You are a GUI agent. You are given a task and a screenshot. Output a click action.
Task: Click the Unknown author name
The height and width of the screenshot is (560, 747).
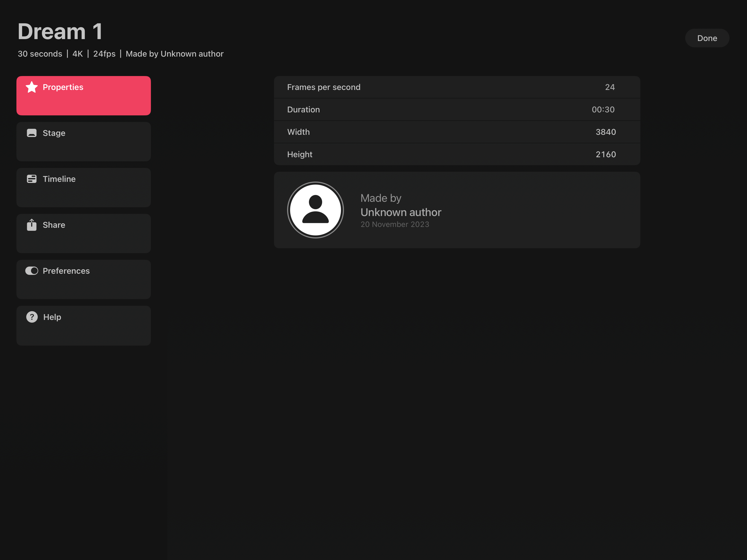point(401,212)
